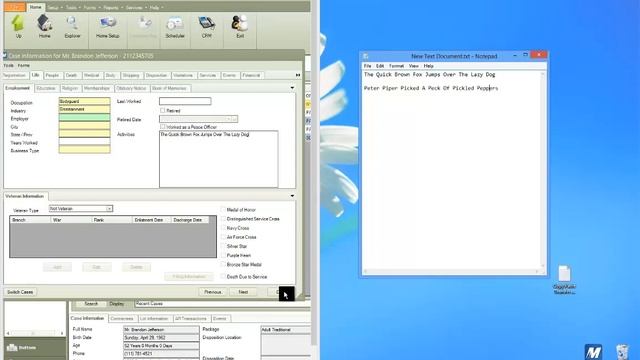The height and width of the screenshot is (360, 640).
Task: Toggle the Retired checkbox
Action: point(162,110)
